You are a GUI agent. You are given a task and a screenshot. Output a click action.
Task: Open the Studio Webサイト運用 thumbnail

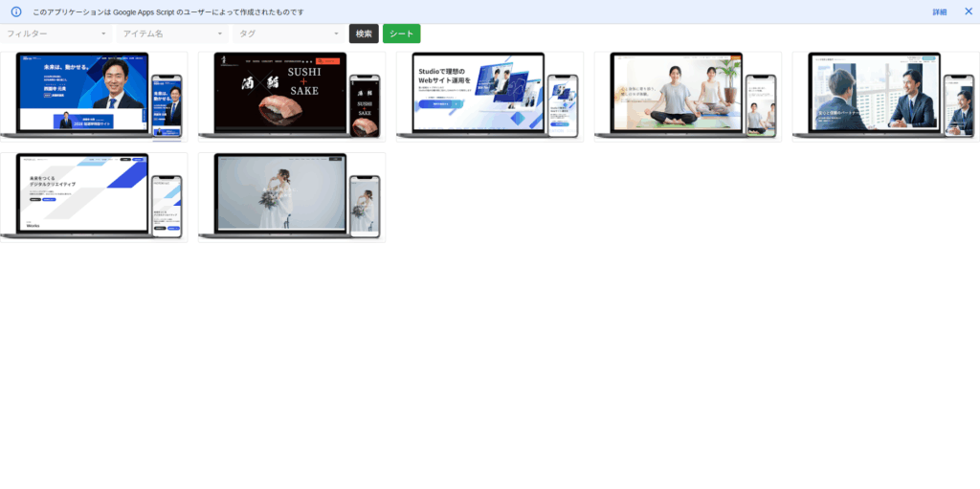point(490,97)
